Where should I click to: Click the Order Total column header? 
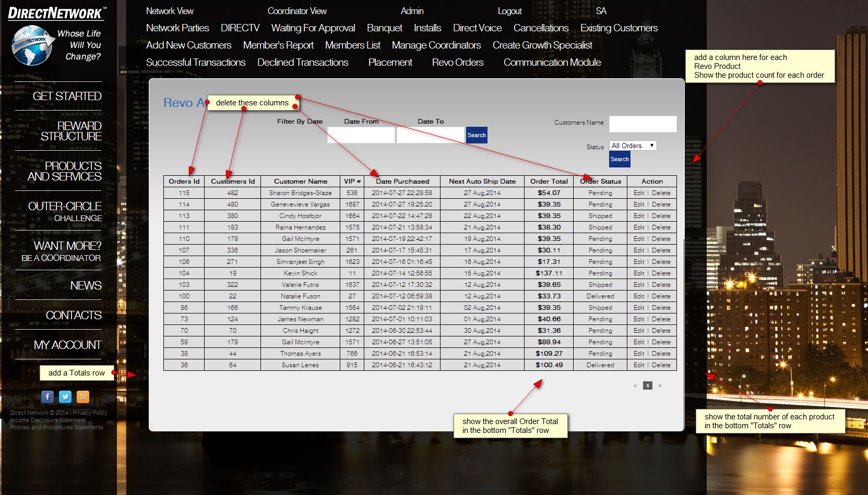click(x=549, y=182)
